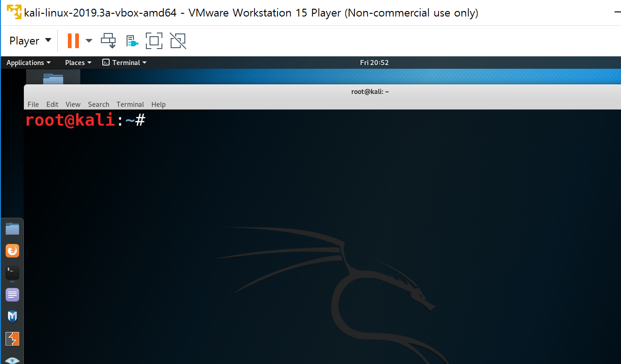Toggle Unity mode icon in VMware toolbar

click(178, 41)
